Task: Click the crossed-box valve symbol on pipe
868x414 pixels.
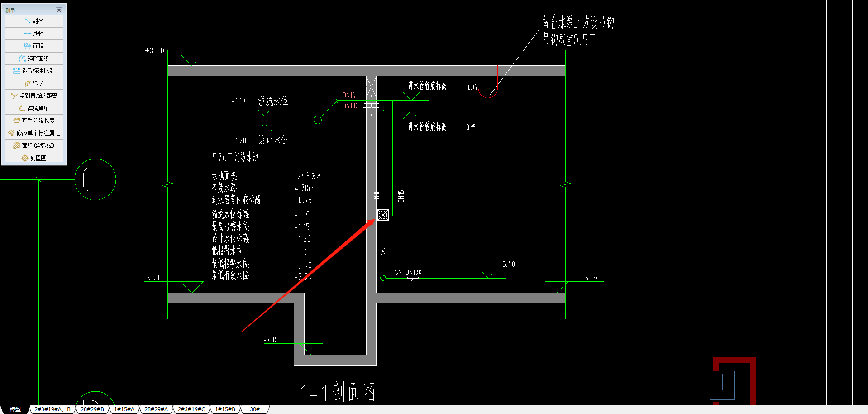Action: 383,215
